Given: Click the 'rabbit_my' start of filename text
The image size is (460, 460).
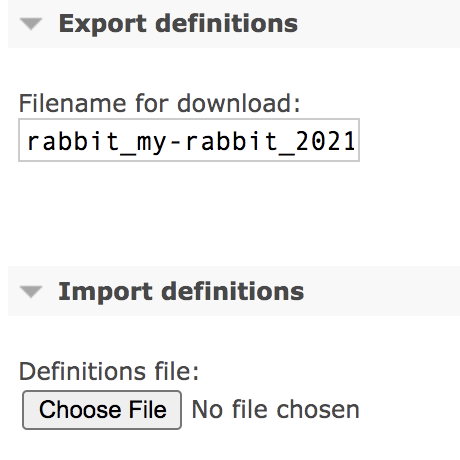Looking at the screenshot, I should click(x=96, y=142).
